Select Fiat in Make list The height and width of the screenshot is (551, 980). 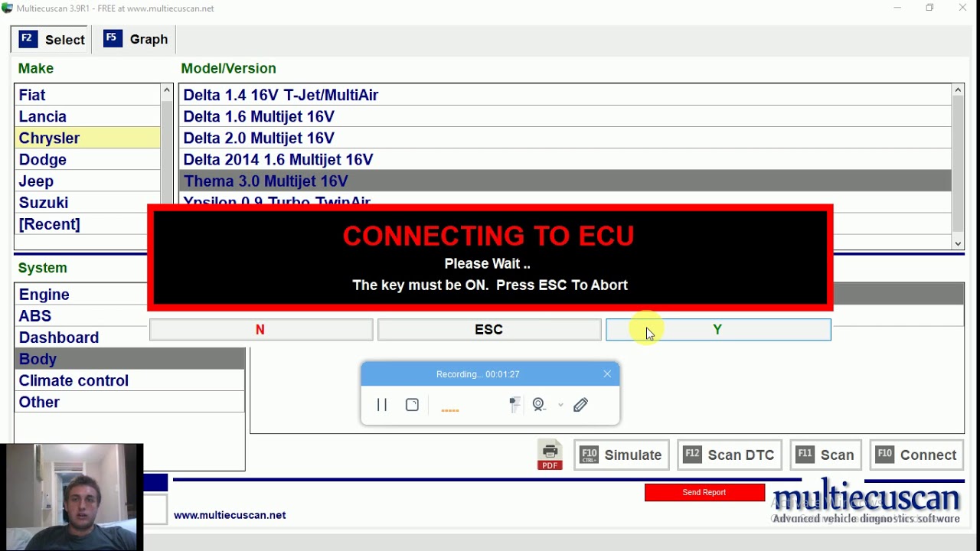[x=87, y=95]
